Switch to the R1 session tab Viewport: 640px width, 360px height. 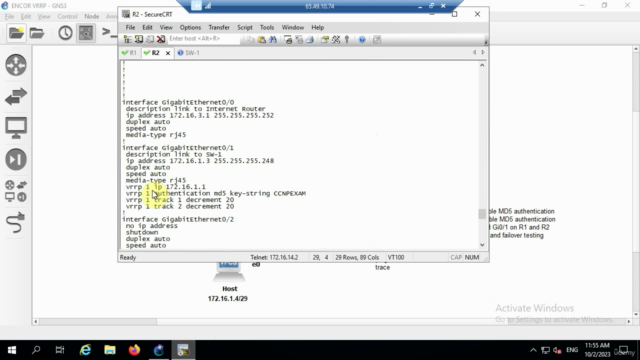[x=129, y=53]
